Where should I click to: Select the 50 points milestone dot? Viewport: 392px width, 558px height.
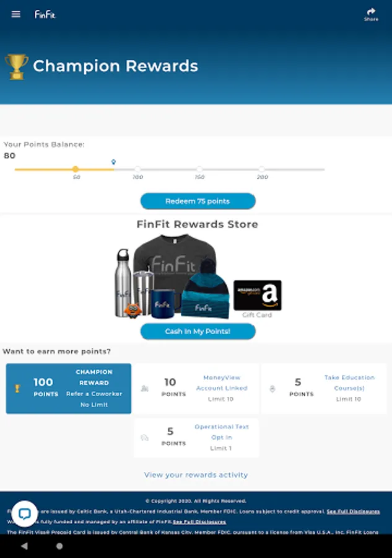click(76, 169)
